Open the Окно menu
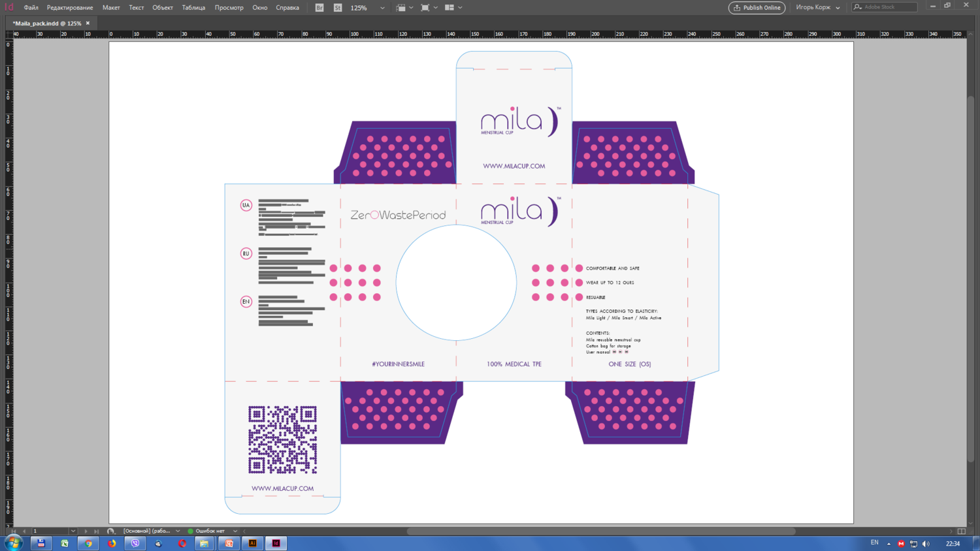 coord(260,8)
